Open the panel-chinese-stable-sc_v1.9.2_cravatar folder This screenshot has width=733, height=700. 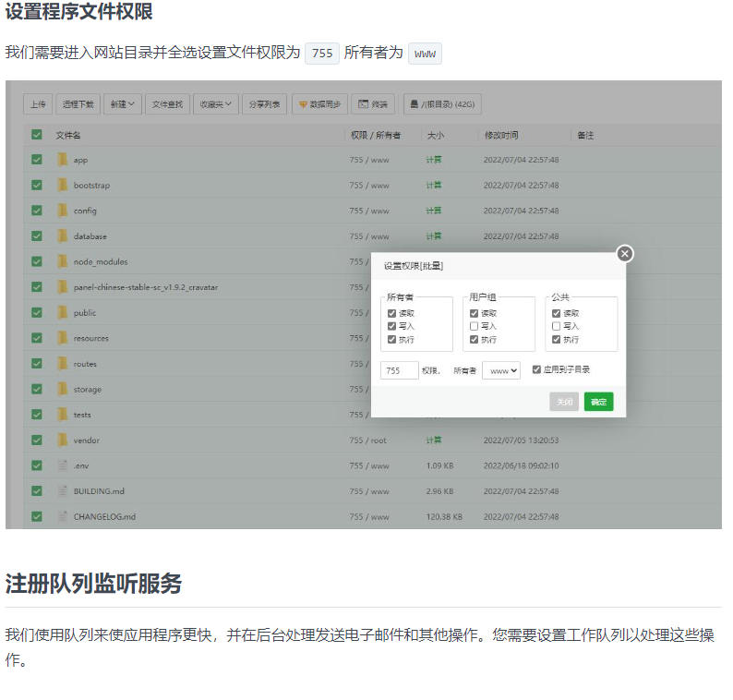coord(145,287)
